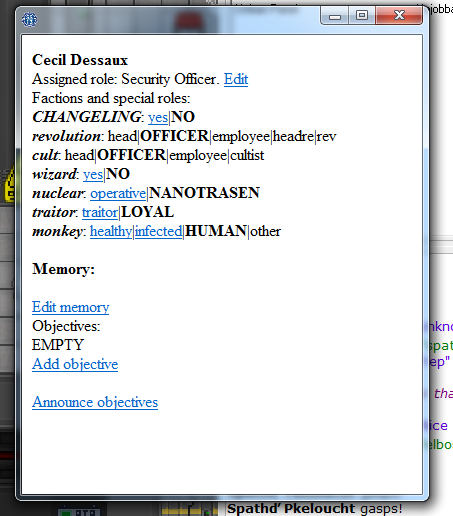This screenshot has width=453, height=516.
Task: Make Cecil Dessaux a wizard via yes link
Action: (93, 174)
